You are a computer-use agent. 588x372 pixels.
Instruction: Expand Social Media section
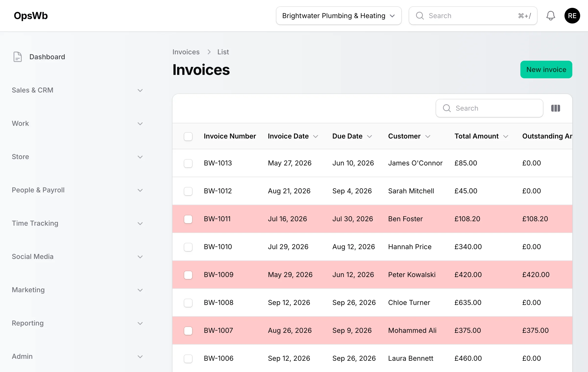tap(77, 256)
